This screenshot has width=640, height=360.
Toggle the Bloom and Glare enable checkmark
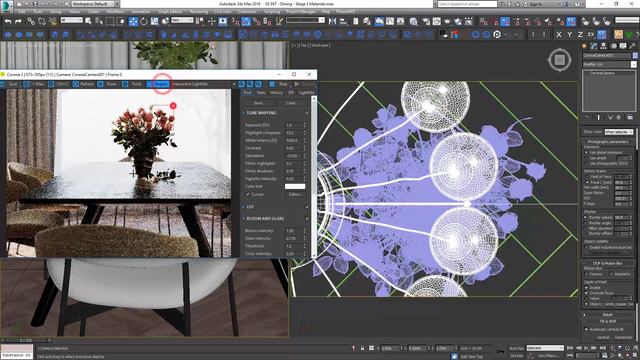(x=307, y=219)
